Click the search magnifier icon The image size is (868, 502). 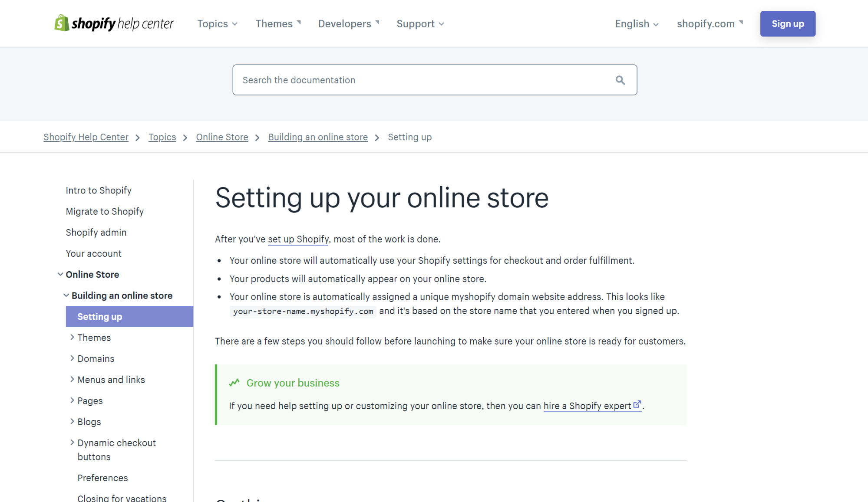(620, 80)
